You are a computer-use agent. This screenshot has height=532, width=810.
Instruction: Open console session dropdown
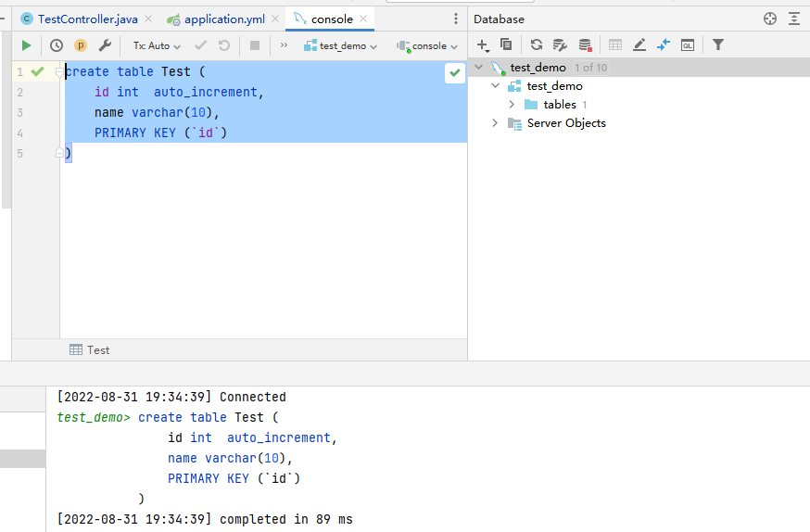click(x=427, y=46)
